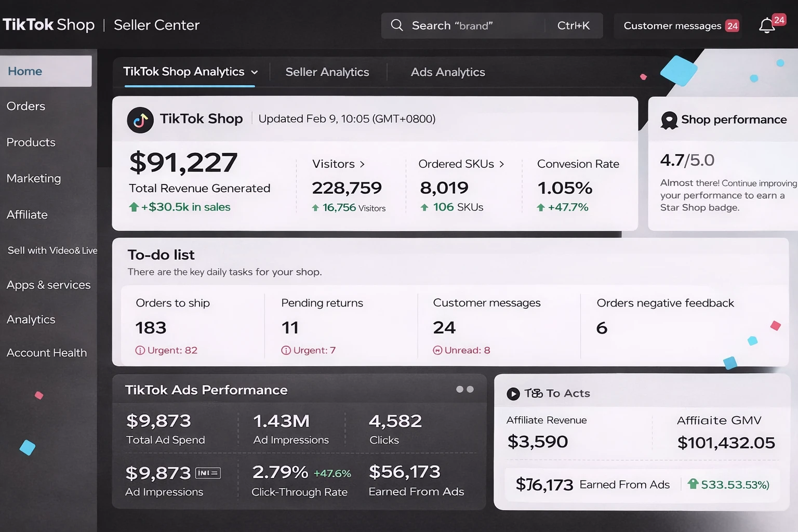Click the INI badge beside $9,873
The height and width of the screenshot is (532, 798).
tap(208, 473)
